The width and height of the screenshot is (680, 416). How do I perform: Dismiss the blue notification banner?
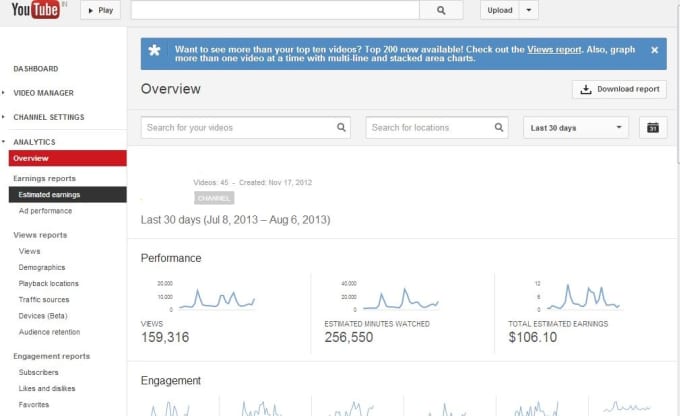coord(654,50)
